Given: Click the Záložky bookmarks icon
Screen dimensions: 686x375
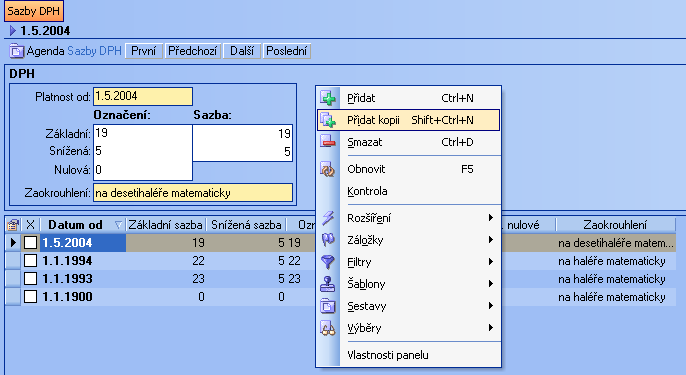Looking at the screenshot, I should coord(328,240).
